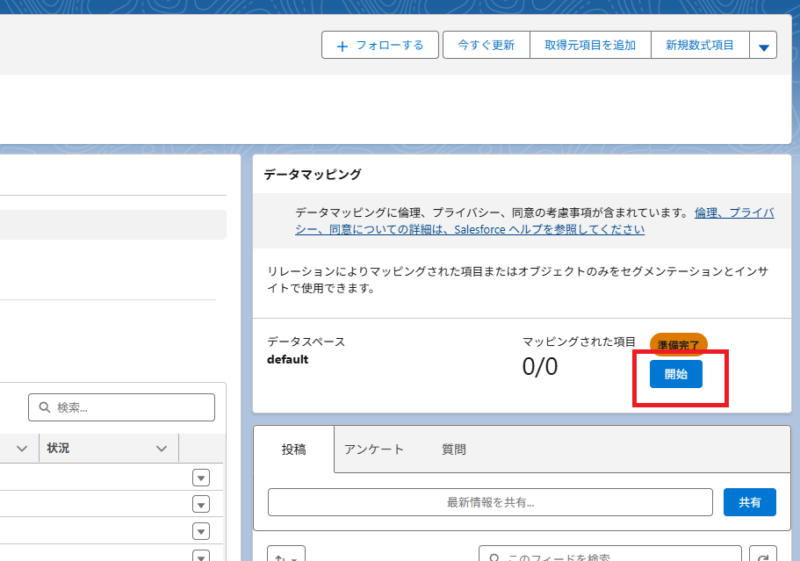Click the 最新情報を共有 input box
This screenshot has width=800, height=561.
(490, 502)
